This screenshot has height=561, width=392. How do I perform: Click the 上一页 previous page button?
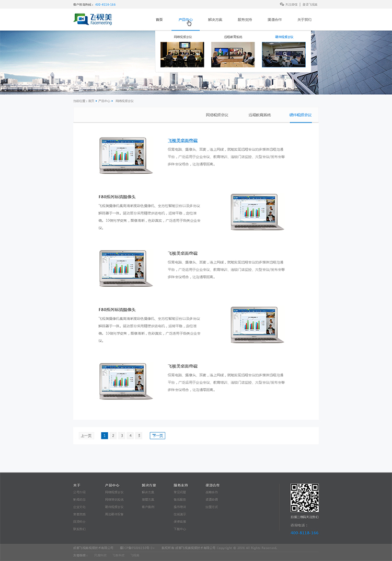pyautogui.click(x=86, y=435)
